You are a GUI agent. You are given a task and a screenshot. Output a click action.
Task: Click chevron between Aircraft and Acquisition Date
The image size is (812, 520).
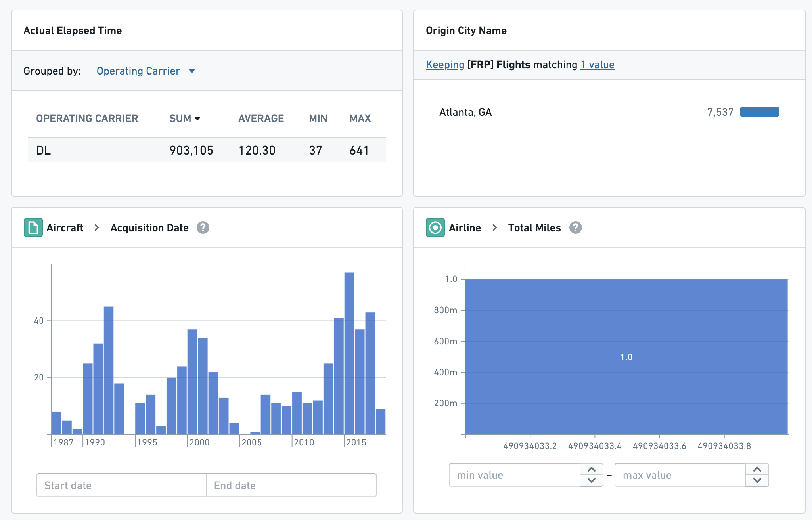[97, 227]
